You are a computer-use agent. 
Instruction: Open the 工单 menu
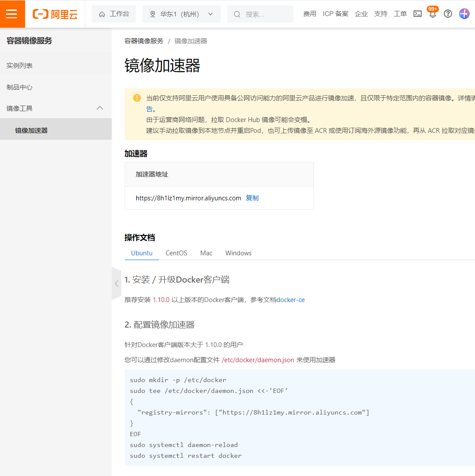pyautogui.click(x=400, y=14)
